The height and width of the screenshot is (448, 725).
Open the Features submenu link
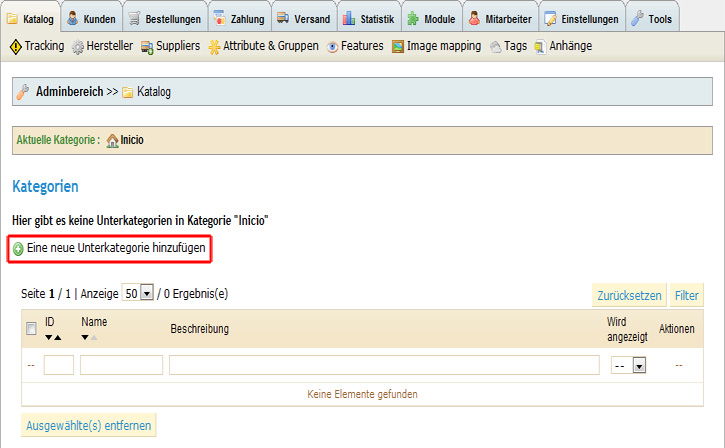(362, 46)
